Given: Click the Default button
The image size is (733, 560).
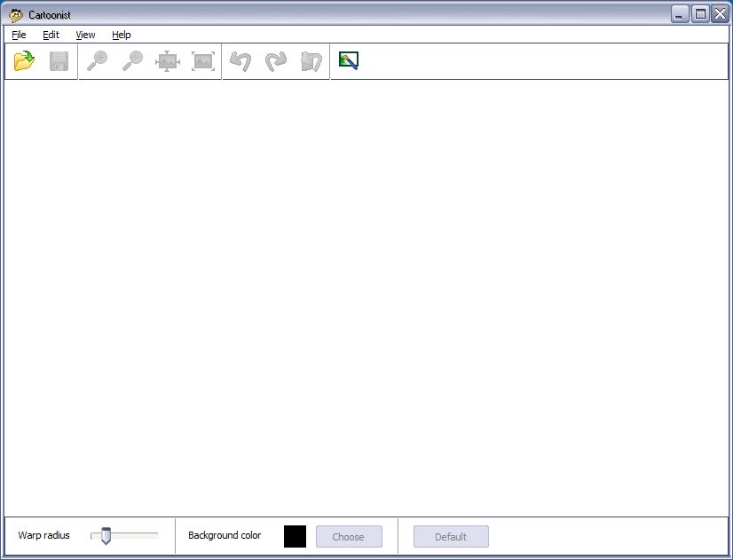Looking at the screenshot, I should pos(451,537).
